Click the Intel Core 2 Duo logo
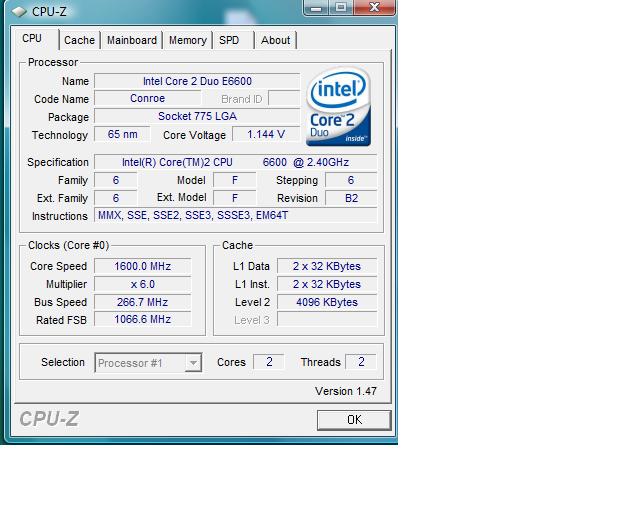Viewport: 640px width, 512px height. [338, 107]
